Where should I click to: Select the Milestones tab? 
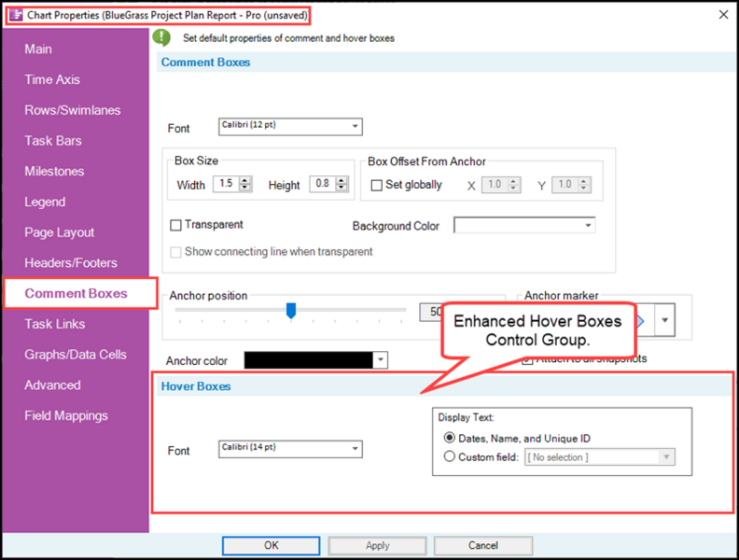coord(54,171)
